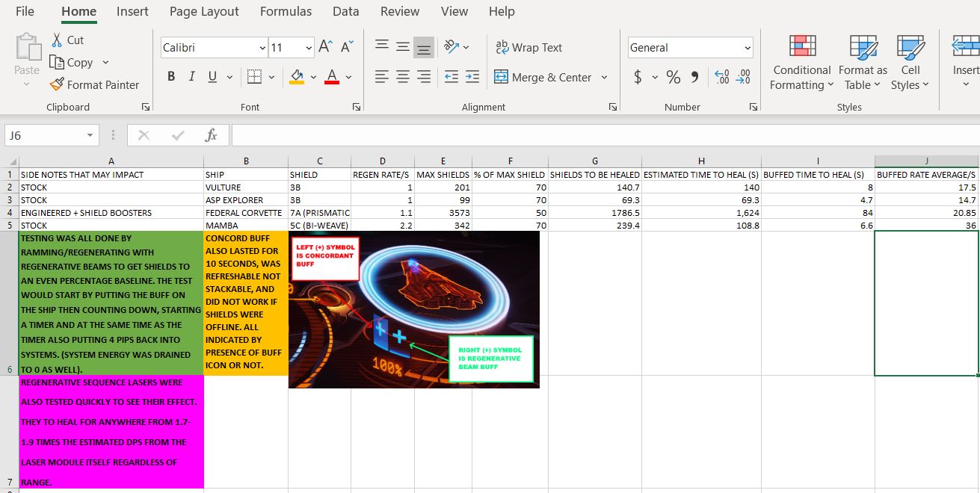This screenshot has width=980, height=493.
Task: Apply Accounting dollar number format
Action: click(638, 77)
